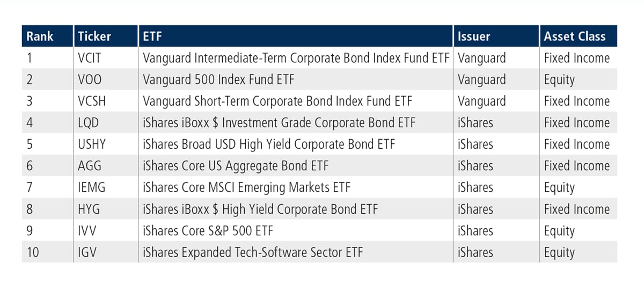Select the IGV ticker cell

click(105, 252)
